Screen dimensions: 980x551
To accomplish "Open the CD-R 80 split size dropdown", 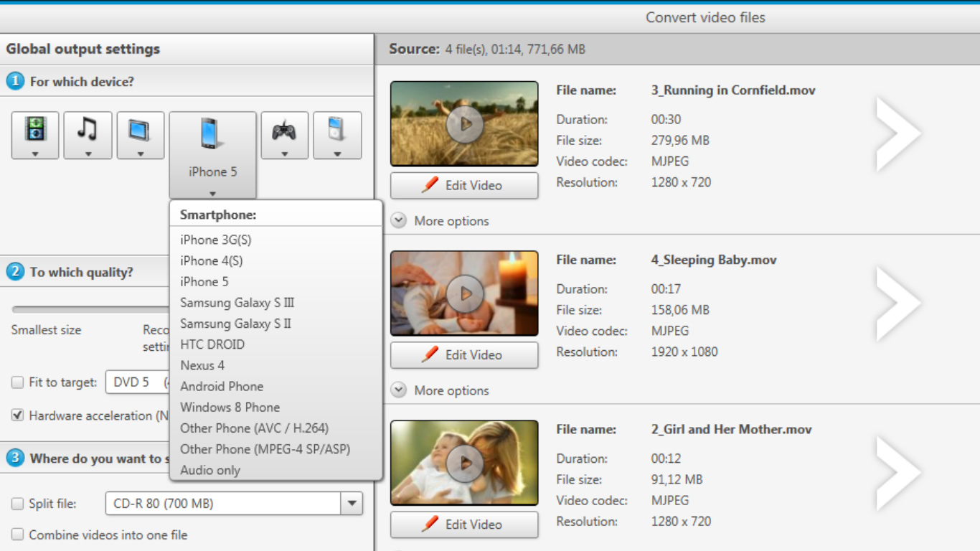I will 351,504.
